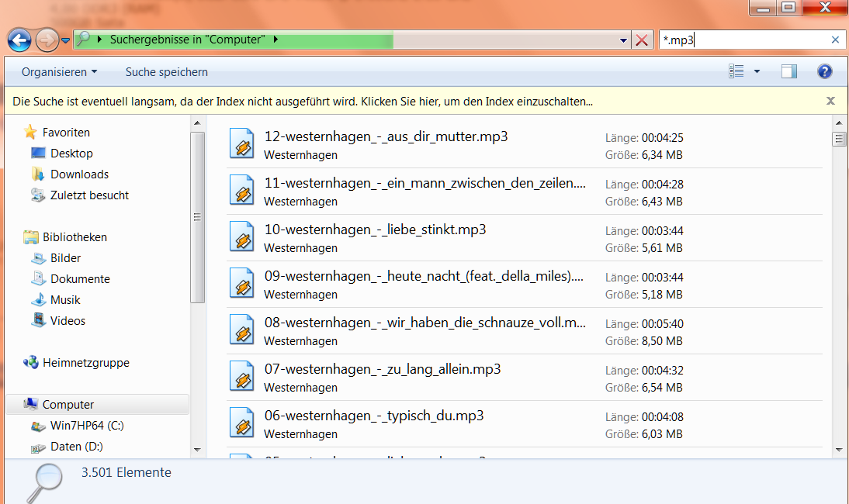Open the Downloads folder

coord(80,174)
